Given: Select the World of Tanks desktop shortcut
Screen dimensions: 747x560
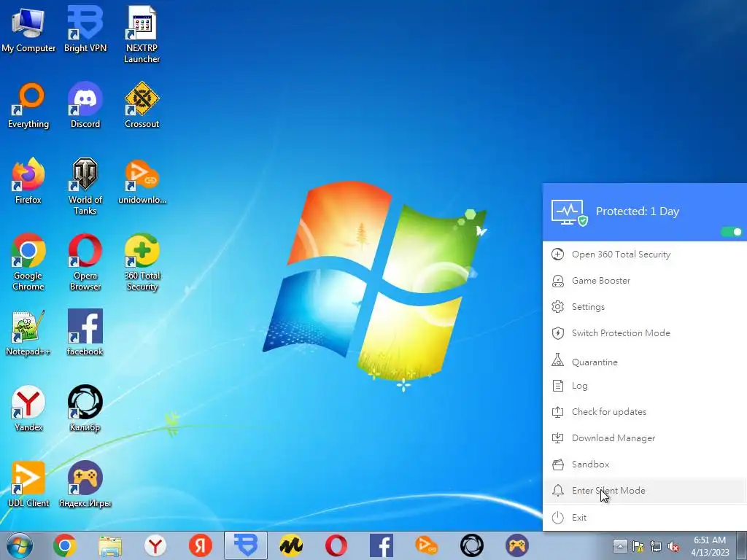Looking at the screenshot, I should pos(85,187).
